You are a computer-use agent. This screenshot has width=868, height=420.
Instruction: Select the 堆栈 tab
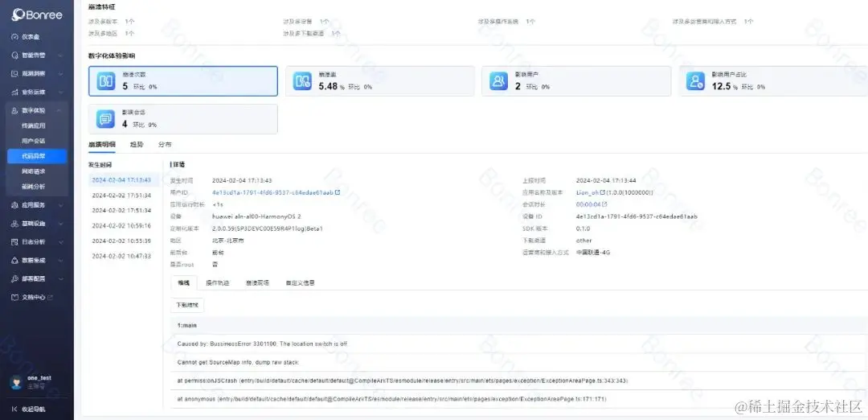(184, 282)
